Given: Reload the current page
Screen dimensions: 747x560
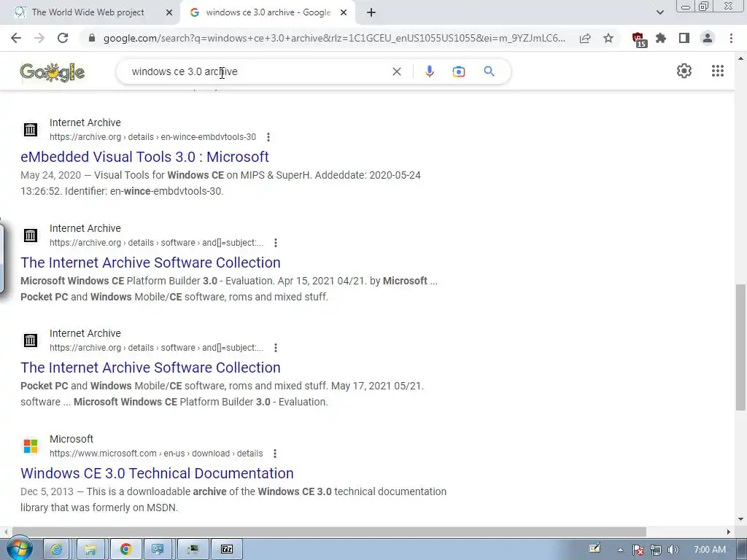Looking at the screenshot, I should pyautogui.click(x=63, y=38).
